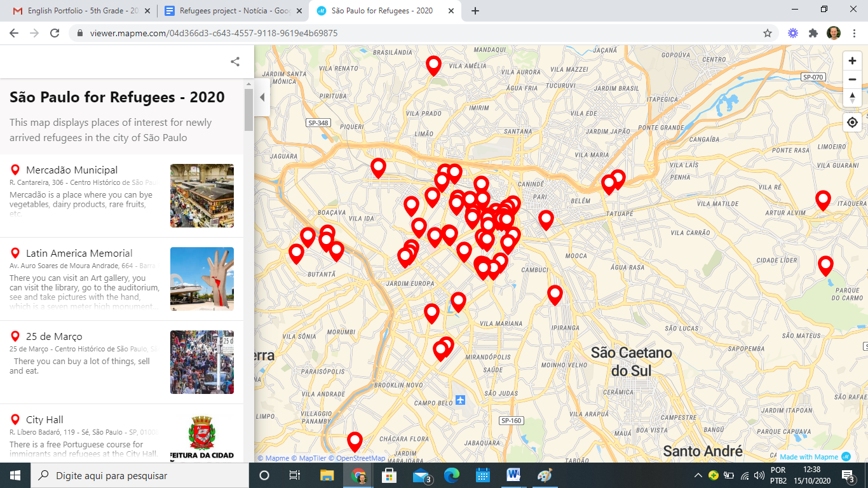Click the red pin icon beside 25 de Março
The width and height of the screenshot is (868, 488).
pos(16,336)
